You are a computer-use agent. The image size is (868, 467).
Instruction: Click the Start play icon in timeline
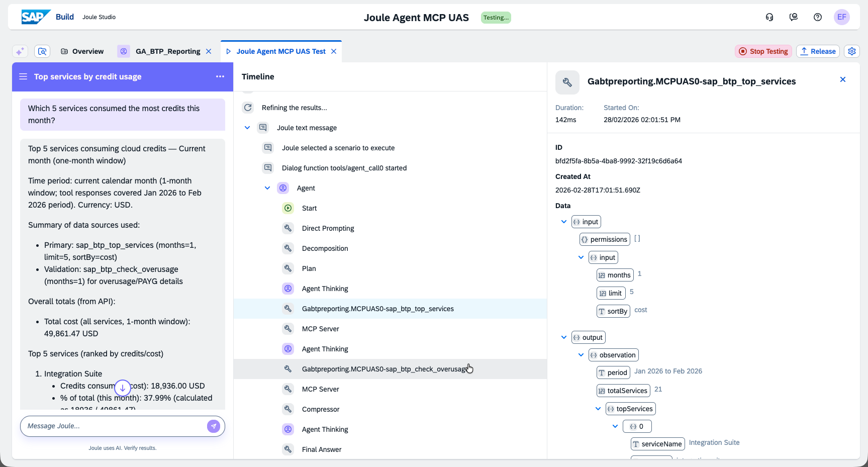coord(288,208)
